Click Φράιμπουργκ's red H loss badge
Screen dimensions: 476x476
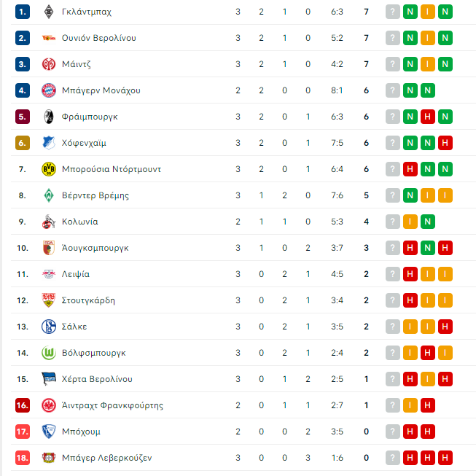tap(427, 117)
